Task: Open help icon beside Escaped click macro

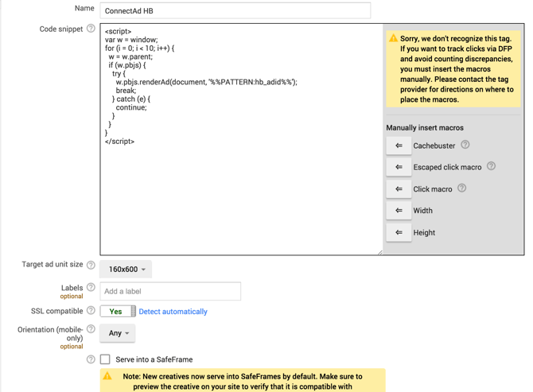Action: click(x=491, y=166)
